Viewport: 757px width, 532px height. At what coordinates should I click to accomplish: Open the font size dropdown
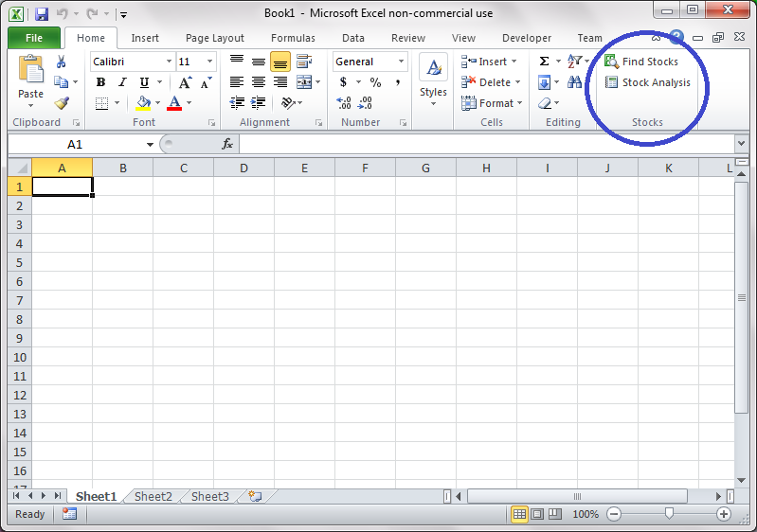209,62
